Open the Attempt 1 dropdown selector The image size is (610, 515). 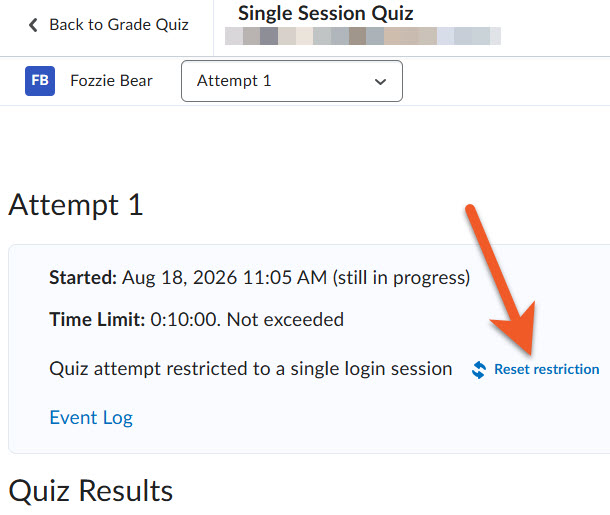[292, 81]
